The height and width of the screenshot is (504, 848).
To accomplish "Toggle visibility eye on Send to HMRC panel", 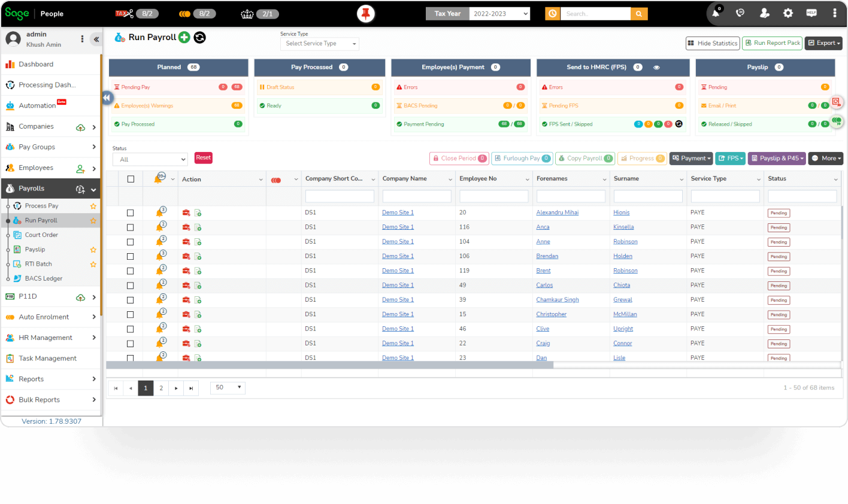I will pos(656,67).
